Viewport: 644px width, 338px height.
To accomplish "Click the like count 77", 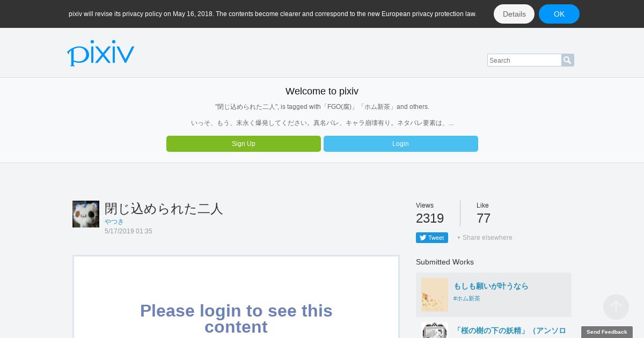I will 484,218.
